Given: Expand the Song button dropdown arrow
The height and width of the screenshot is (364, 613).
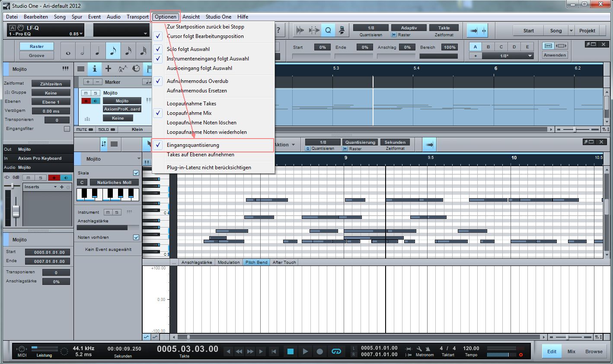Looking at the screenshot, I should click(x=571, y=31).
